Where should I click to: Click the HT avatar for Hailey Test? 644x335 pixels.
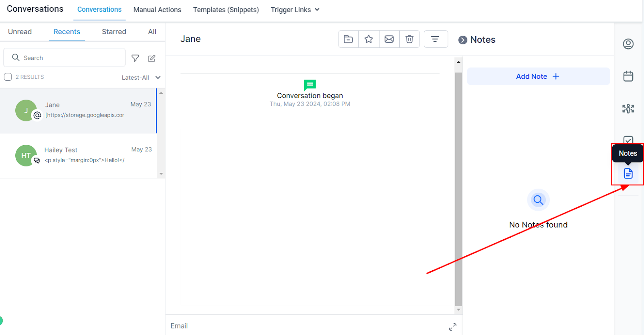point(26,155)
